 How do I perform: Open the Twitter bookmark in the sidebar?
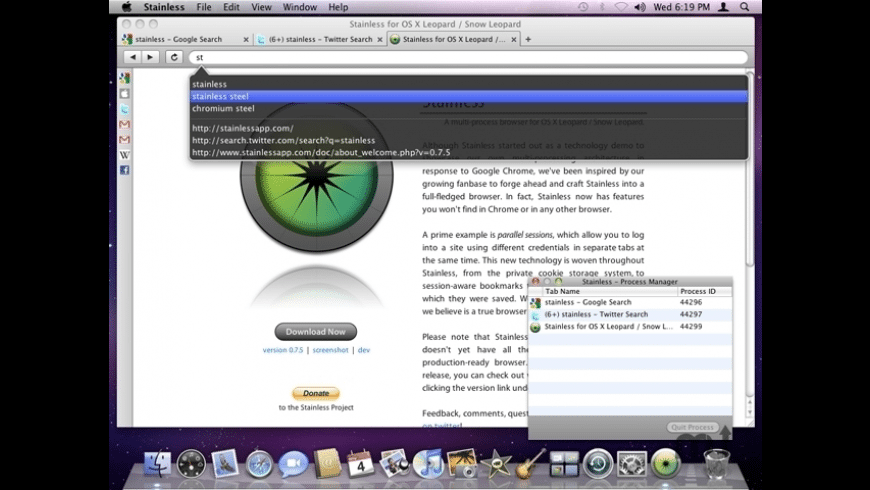pos(125,109)
